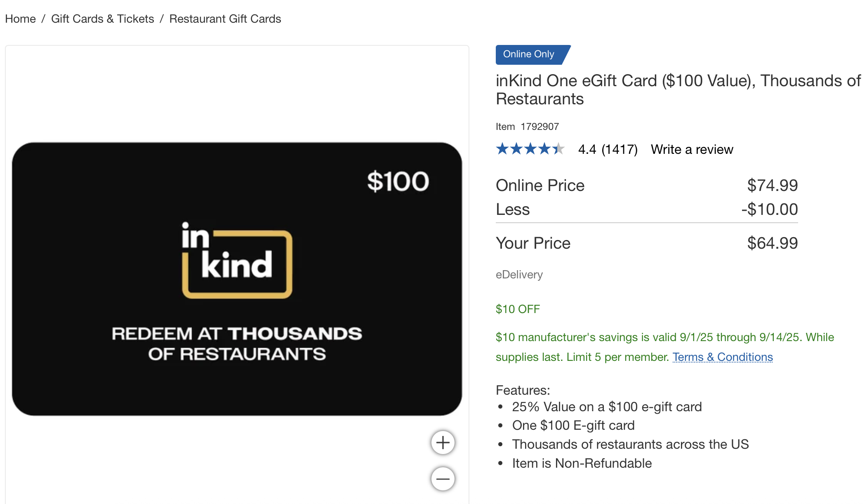
Task: Click the 4.4 rating number
Action: click(587, 149)
